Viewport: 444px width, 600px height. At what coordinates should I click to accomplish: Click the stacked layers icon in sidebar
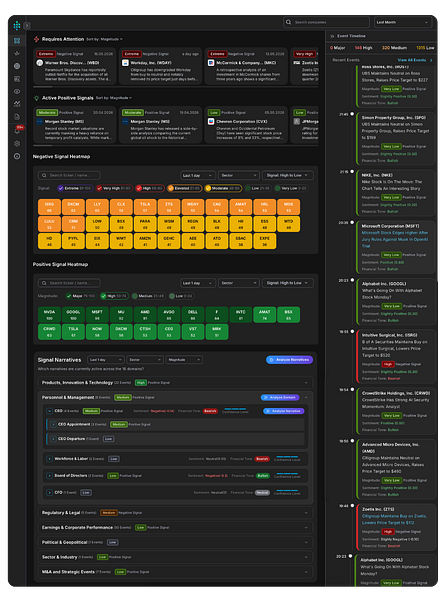tap(17, 143)
